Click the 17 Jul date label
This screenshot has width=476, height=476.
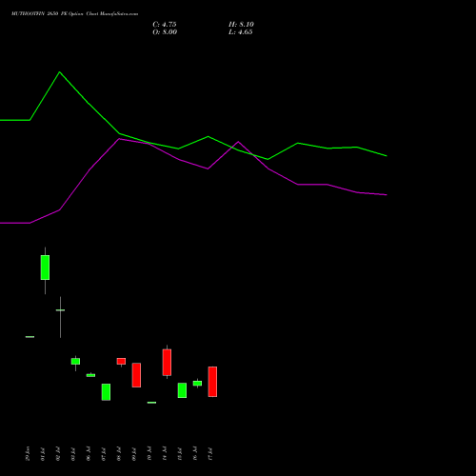click(x=210, y=454)
